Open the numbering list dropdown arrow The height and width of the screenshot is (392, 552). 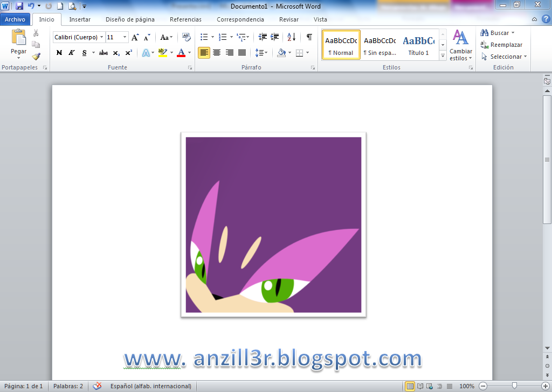tap(231, 37)
